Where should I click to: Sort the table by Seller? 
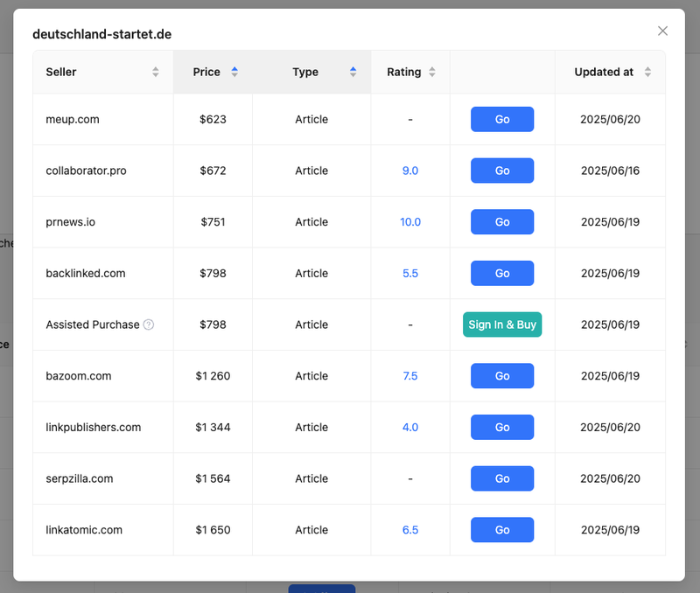pos(156,72)
